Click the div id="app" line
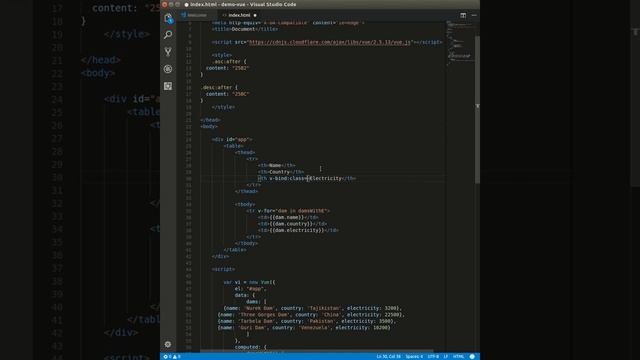Viewport: 640px width, 360px height. [232, 140]
